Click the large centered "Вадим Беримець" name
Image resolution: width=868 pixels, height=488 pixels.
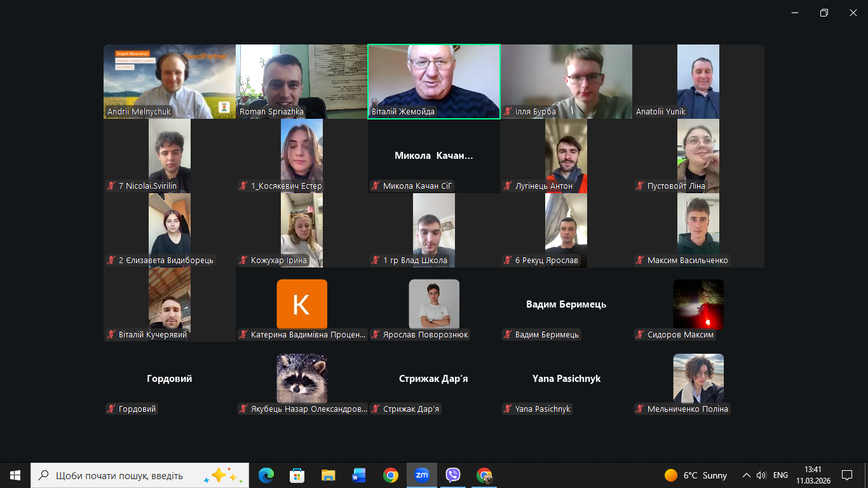(x=566, y=304)
